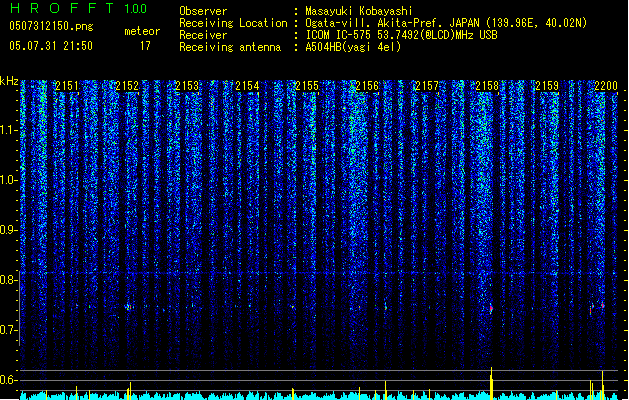Click the 2159 time marker
The width and height of the screenshot is (629, 400).
click(x=547, y=86)
